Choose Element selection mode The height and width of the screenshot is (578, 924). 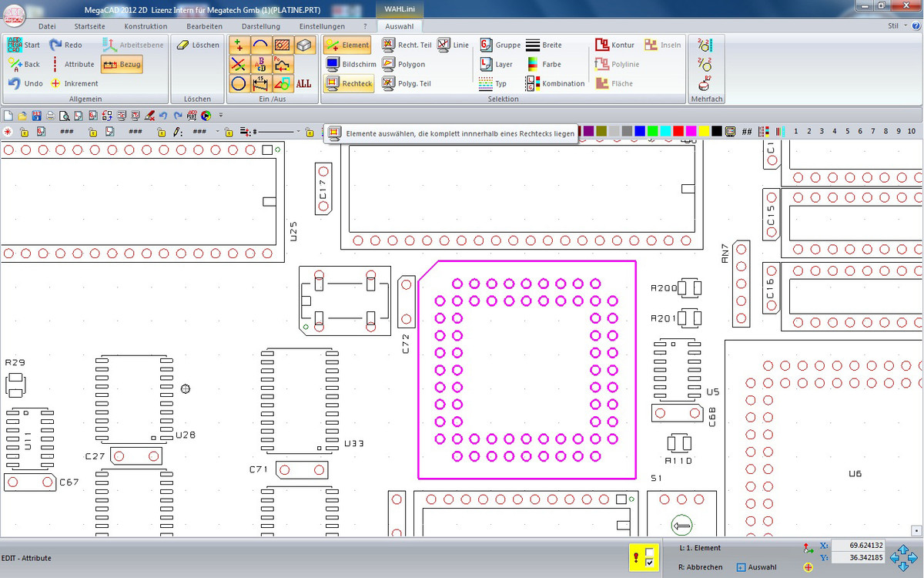348,45
